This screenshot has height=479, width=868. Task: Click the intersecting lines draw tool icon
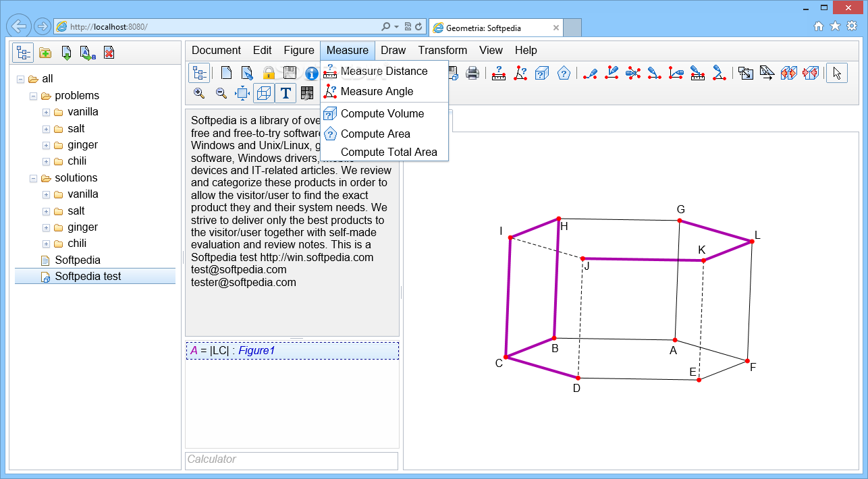[x=633, y=73]
